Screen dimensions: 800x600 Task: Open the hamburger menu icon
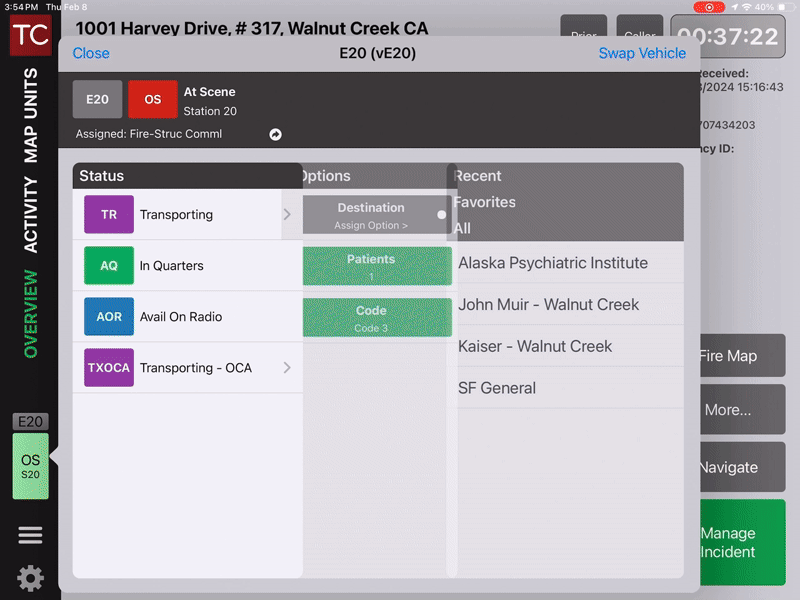point(30,535)
